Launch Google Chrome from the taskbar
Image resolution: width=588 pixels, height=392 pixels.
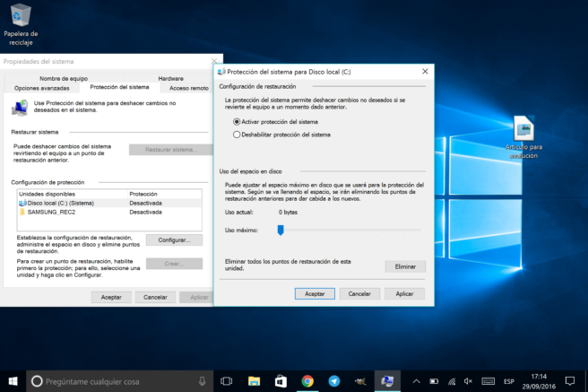(x=307, y=381)
